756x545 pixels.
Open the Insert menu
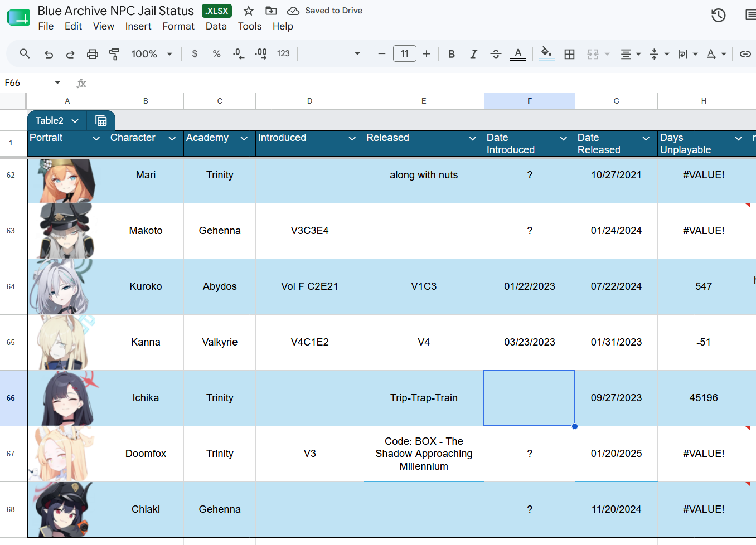pyautogui.click(x=138, y=26)
